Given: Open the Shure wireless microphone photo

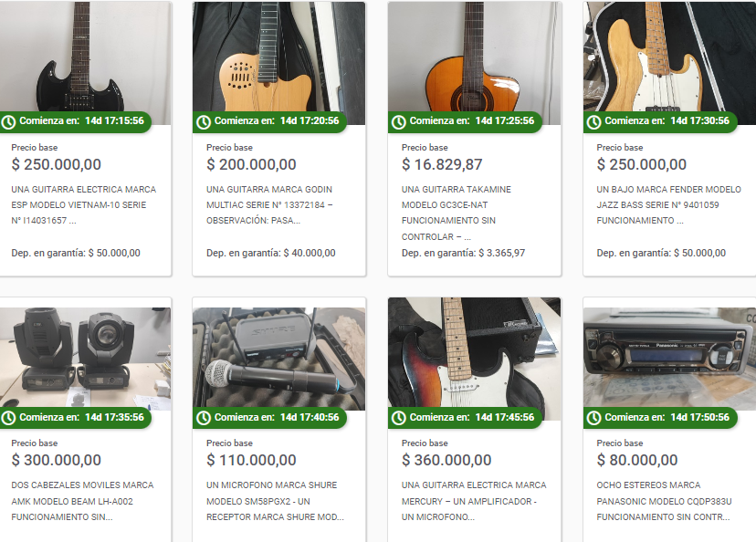Looking at the screenshot, I should [x=279, y=357].
